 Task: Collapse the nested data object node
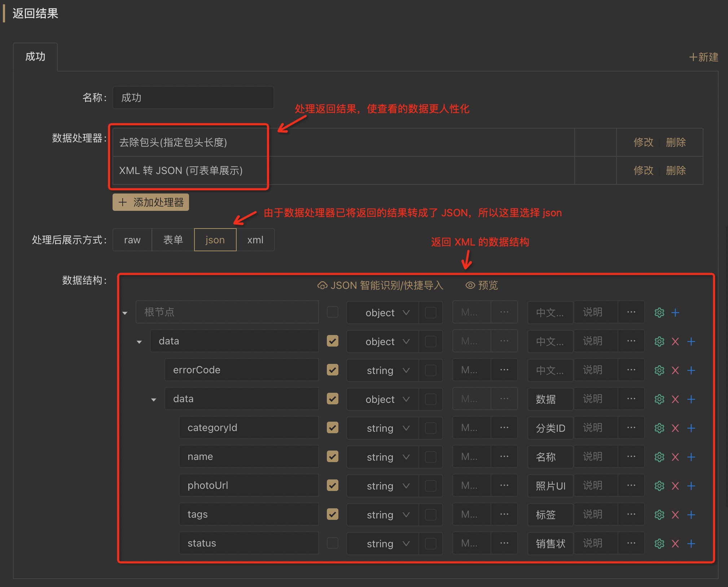point(154,399)
